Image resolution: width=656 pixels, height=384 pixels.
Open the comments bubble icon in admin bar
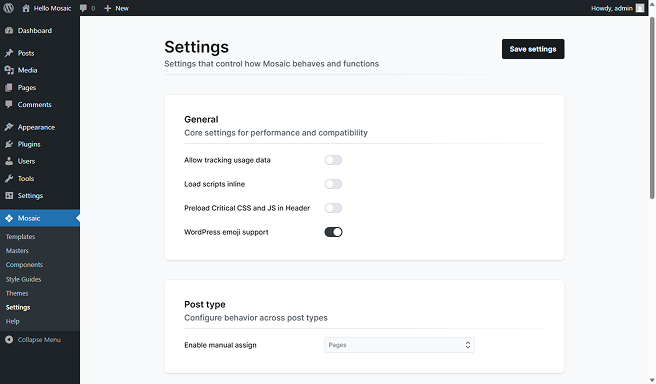[83, 8]
